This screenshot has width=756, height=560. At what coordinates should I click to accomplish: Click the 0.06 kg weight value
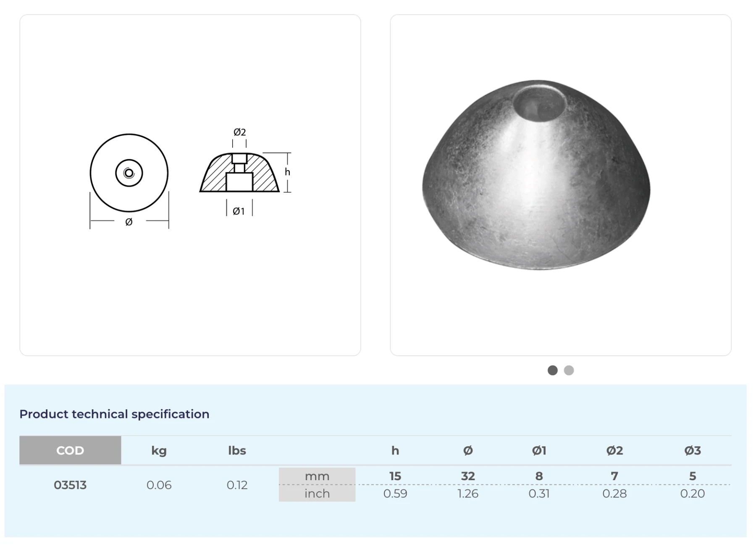click(159, 485)
